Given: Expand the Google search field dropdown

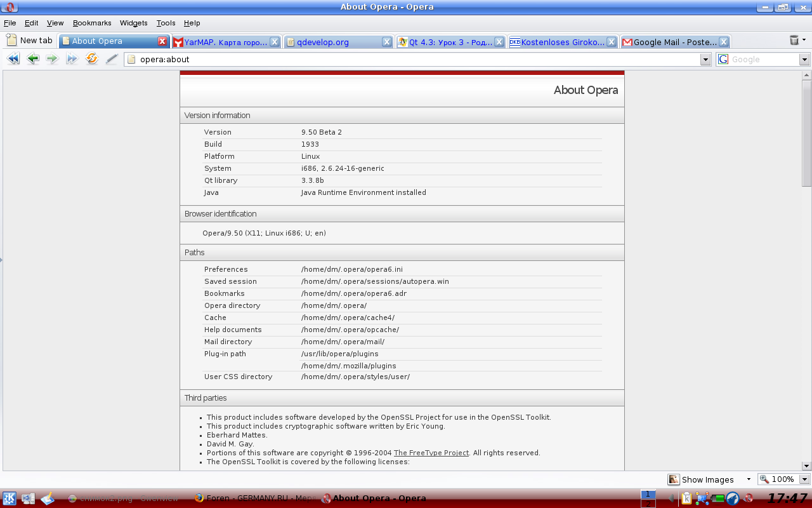Looking at the screenshot, I should tap(804, 60).
